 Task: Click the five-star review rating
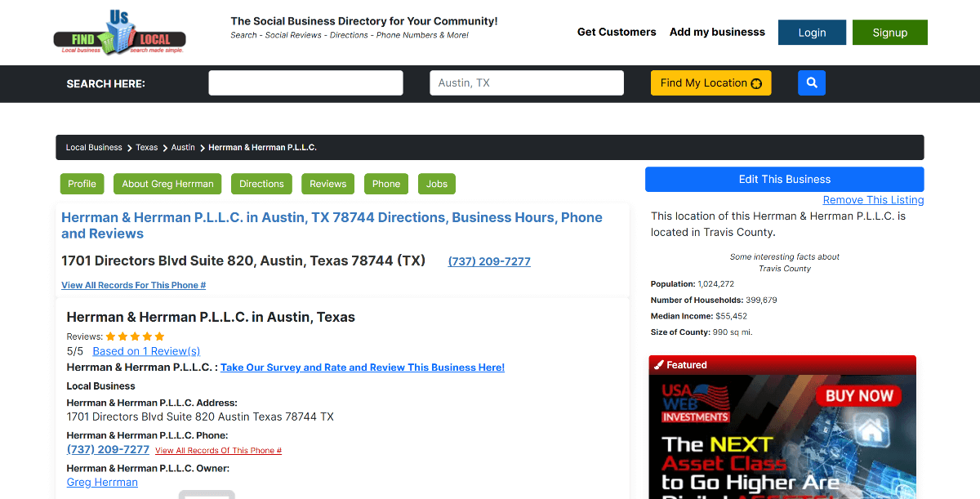click(x=136, y=336)
